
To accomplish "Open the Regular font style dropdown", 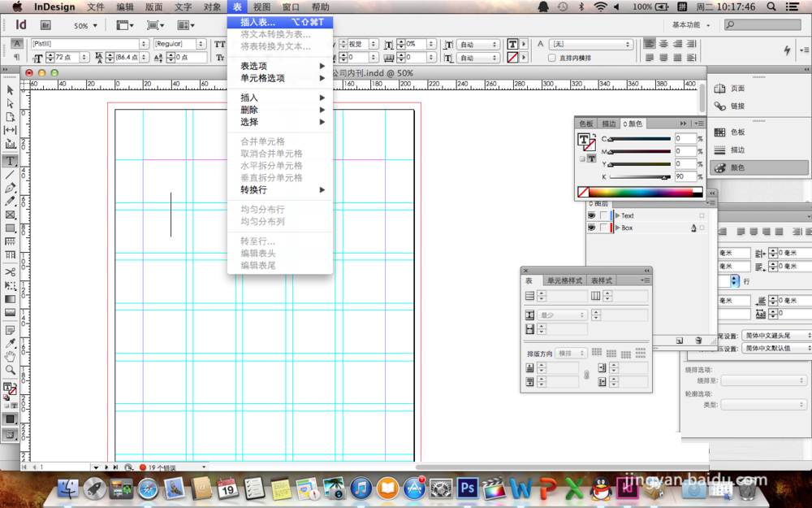I will pyautogui.click(x=201, y=44).
